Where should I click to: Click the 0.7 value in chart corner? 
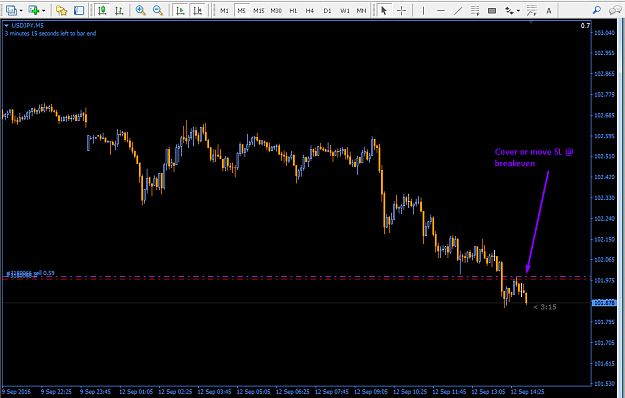click(585, 26)
